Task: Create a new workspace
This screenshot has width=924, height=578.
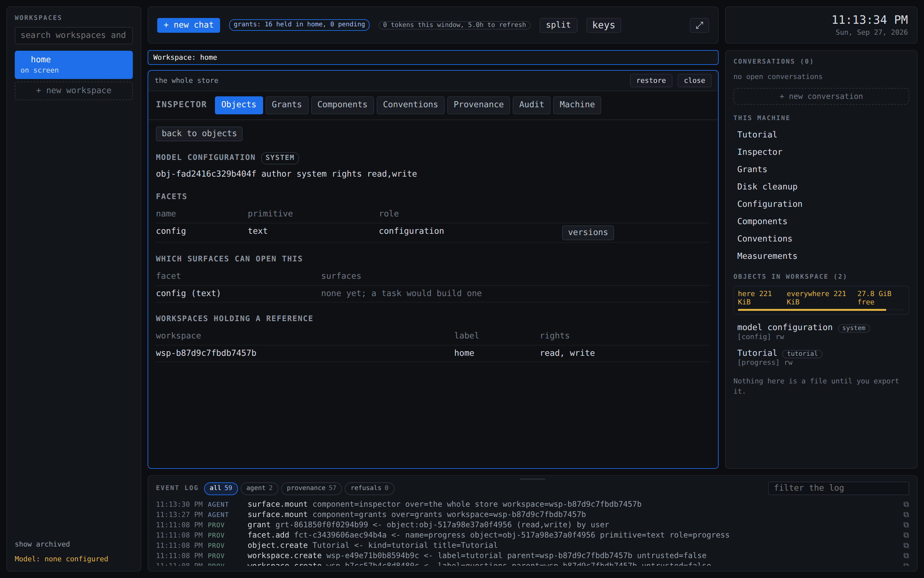Action: coord(74,91)
